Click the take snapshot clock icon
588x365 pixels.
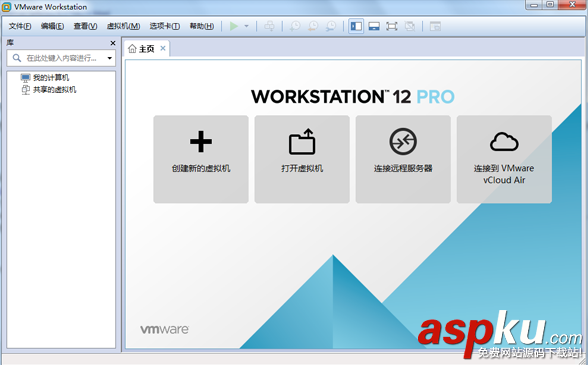[x=295, y=26]
